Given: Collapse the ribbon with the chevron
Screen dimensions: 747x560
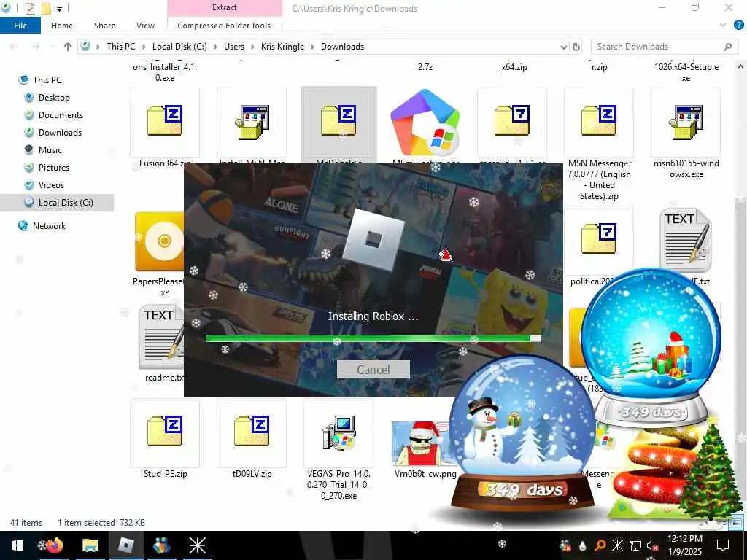Looking at the screenshot, I should click(x=723, y=26).
